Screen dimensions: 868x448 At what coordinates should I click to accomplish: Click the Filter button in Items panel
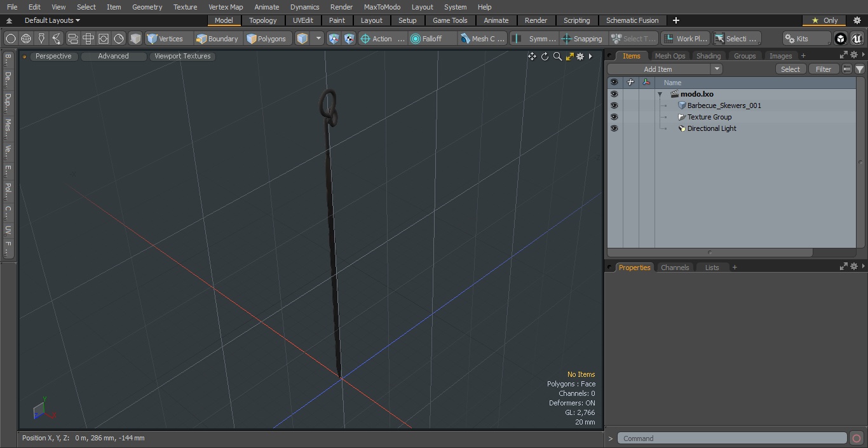coord(824,69)
